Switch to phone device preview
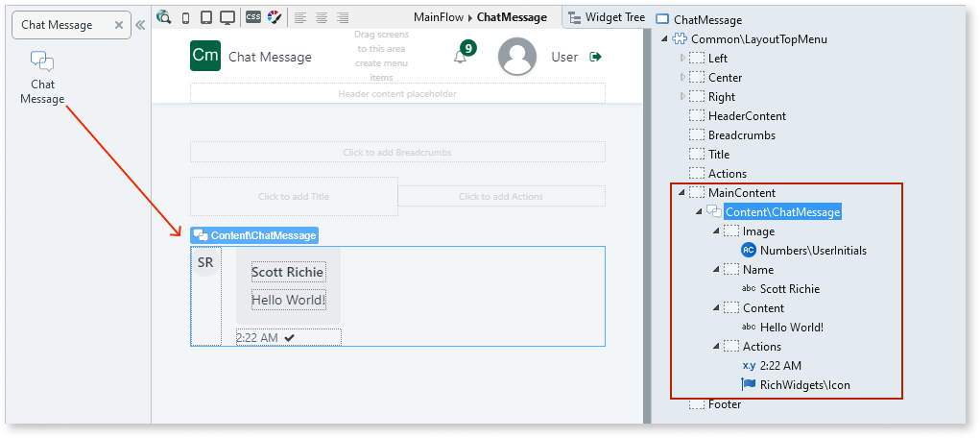The height and width of the screenshot is (438, 980). click(186, 17)
